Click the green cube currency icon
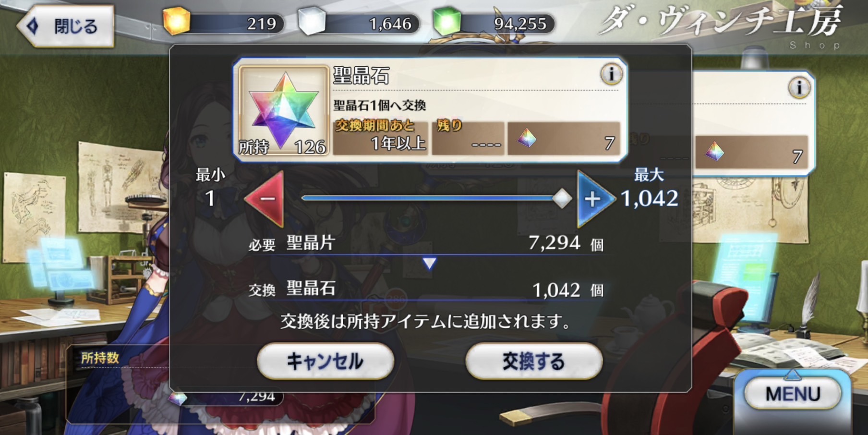This screenshot has width=868, height=435. (447, 21)
